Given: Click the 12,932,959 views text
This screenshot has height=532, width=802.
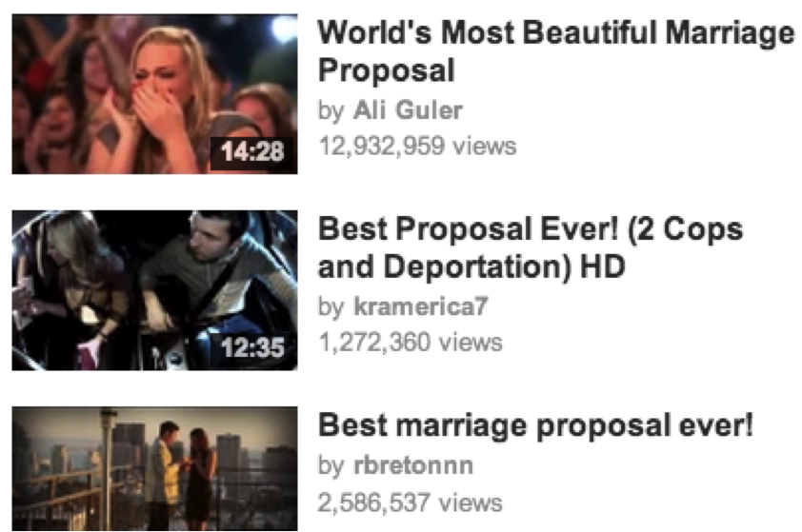Looking at the screenshot, I should [x=417, y=147].
